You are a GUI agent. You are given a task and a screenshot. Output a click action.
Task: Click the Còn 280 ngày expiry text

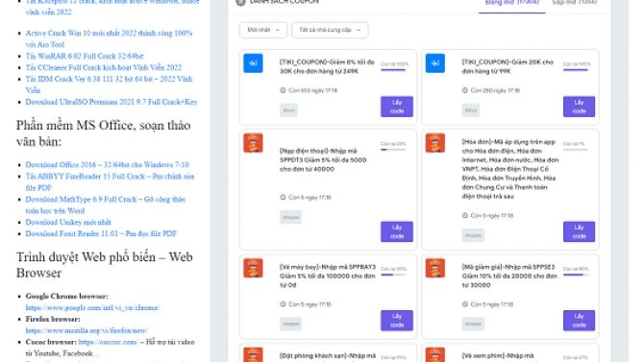tap(495, 90)
